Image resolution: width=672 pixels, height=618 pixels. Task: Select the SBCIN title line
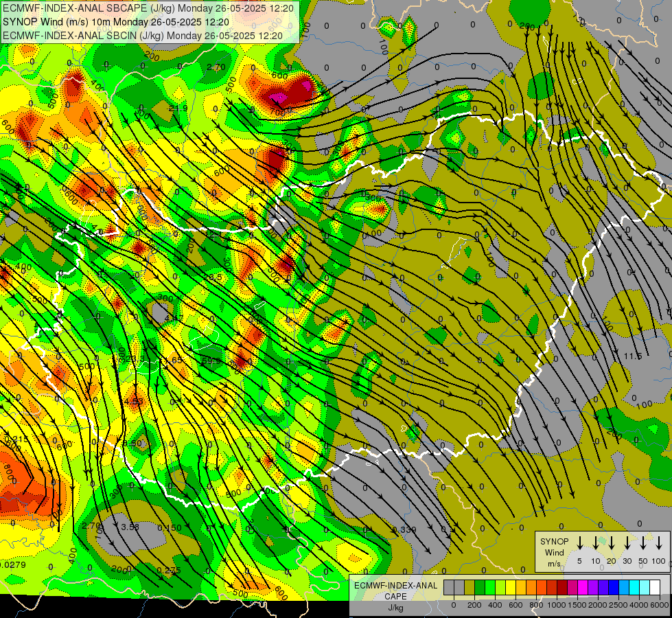coord(143,36)
